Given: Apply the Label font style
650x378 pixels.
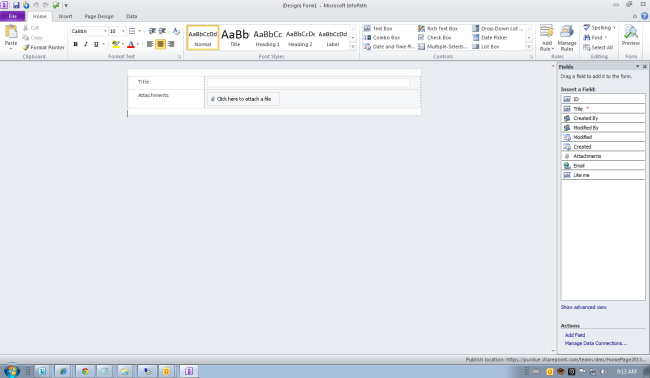Looking at the screenshot, I should [332, 38].
